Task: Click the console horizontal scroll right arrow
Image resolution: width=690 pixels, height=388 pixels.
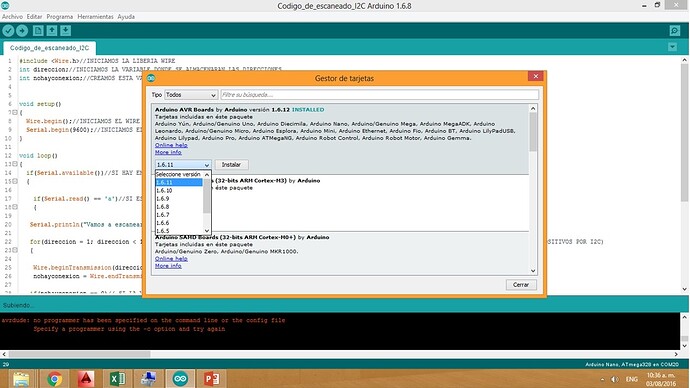Action: click(676, 354)
